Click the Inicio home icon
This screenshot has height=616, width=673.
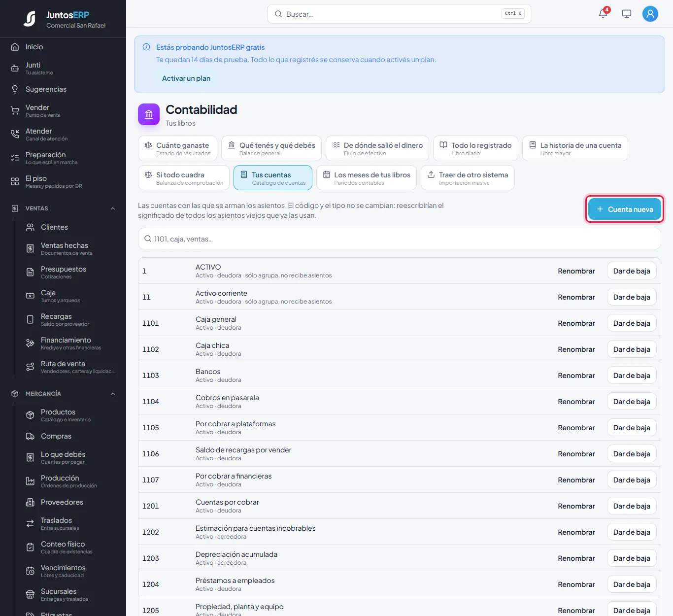(15, 47)
